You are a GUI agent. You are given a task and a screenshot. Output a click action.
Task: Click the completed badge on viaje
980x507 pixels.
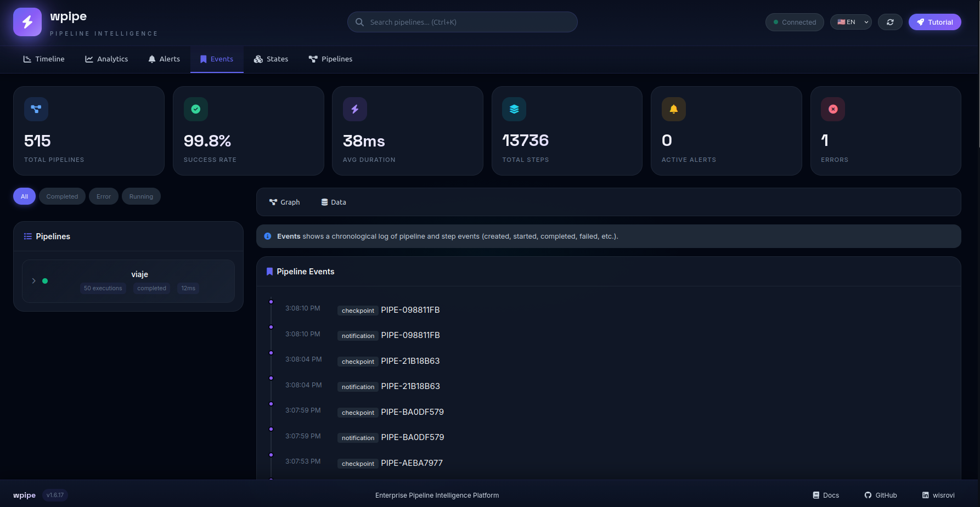(x=151, y=288)
